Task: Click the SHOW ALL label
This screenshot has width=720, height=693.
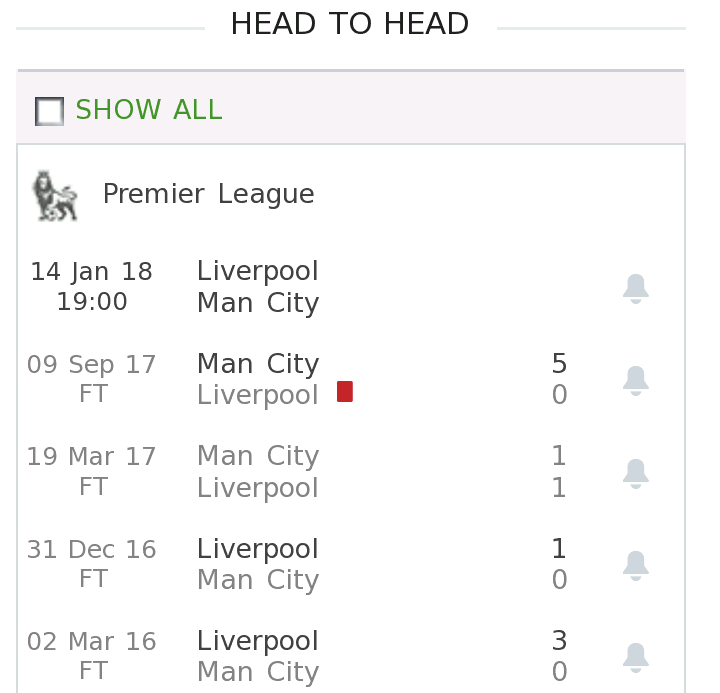Action: (149, 111)
